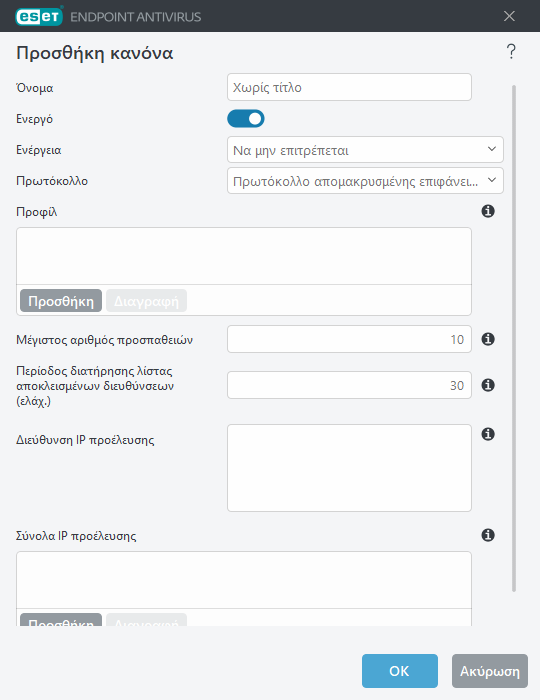
Task: Click info icon for Περίοδος διατήρησης λίστας
Action: (x=488, y=385)
